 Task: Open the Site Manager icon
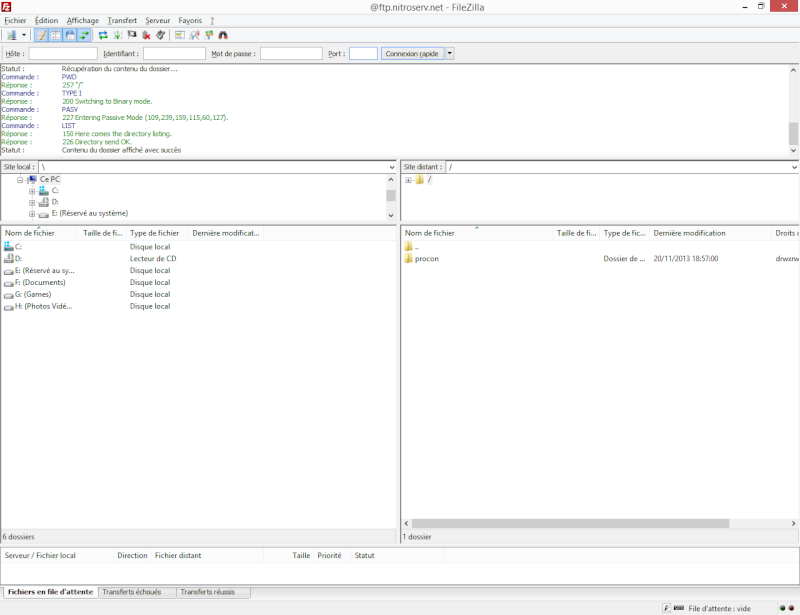pyautogui.click(x=11, y=35)
